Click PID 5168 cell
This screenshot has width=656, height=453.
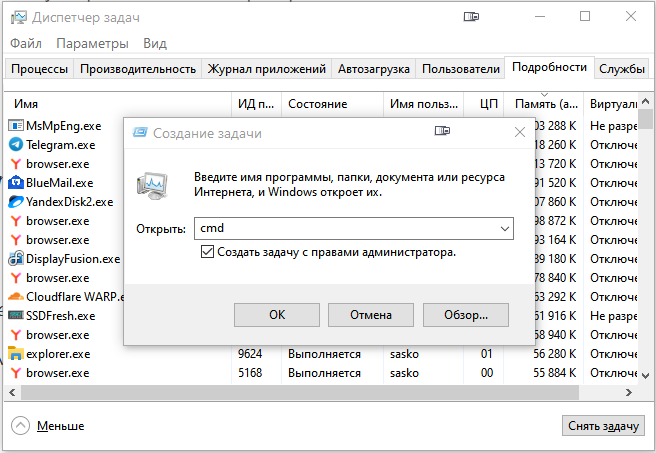click(250, 373)
